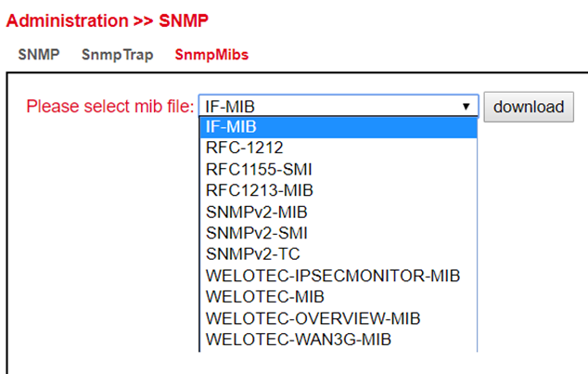This screenshot has width=588, height=374.
Task: Select the WELOTEC-WAN3G-MIB entry
Action: pyautogui.click(x=298, y=340)
